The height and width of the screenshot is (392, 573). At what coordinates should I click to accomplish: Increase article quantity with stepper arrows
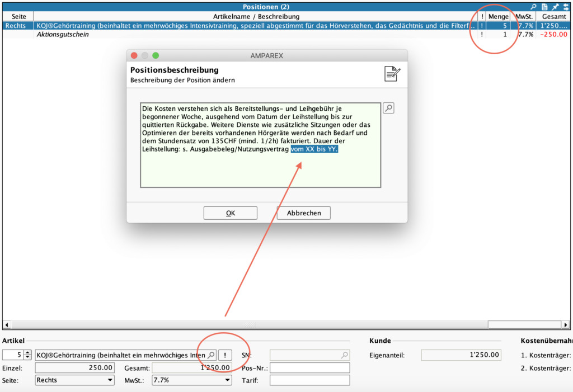coord(28,352)
